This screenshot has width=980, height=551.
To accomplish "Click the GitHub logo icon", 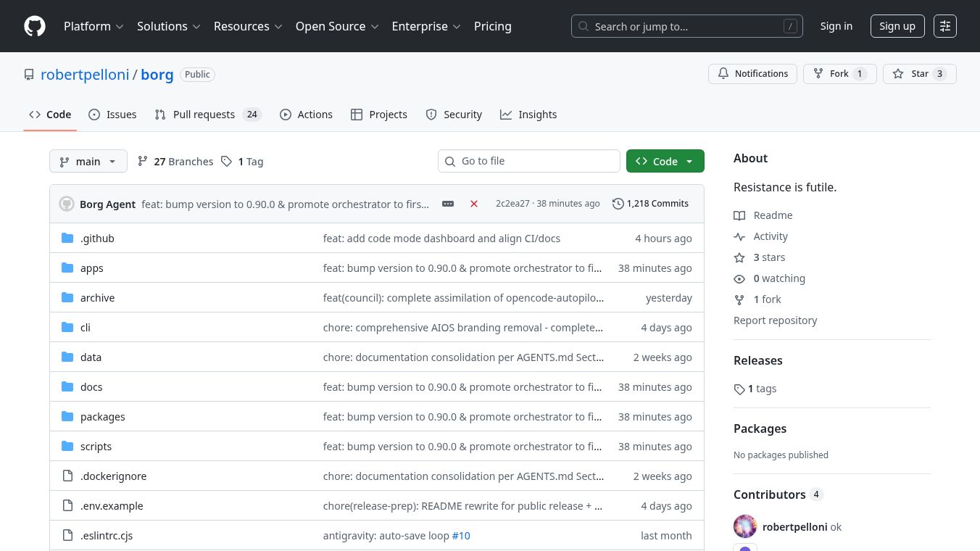I will pyautogui.click(x=35, y=26).
